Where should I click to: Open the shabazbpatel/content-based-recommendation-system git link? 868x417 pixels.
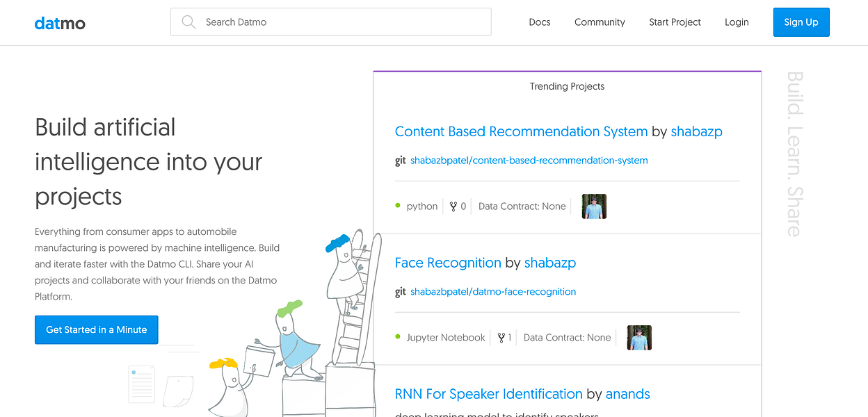click(529, 161)
